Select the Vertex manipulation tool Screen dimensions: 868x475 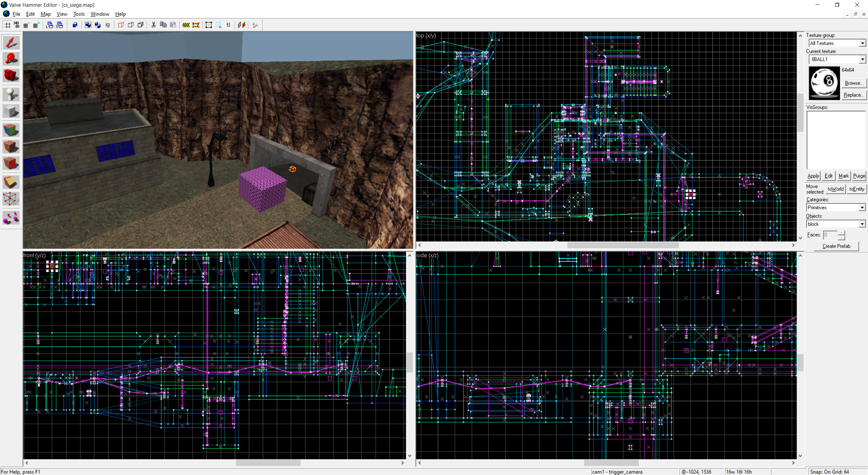11,199
